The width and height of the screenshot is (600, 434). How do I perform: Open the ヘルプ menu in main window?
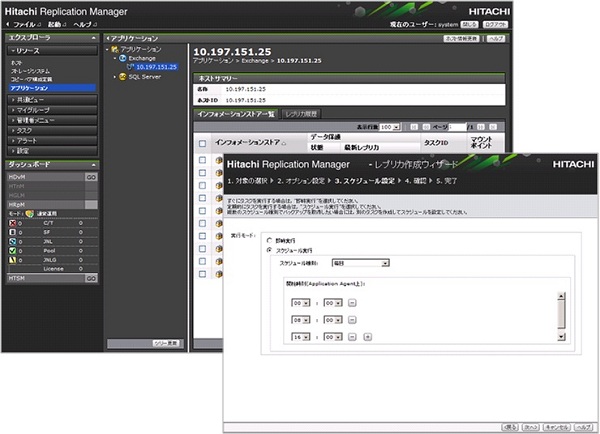click(x=85, y=24)
